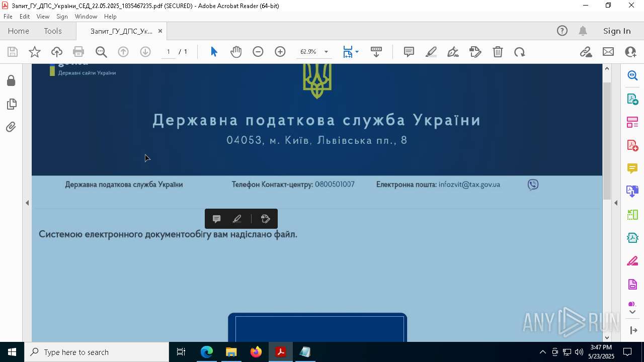644x362 pixels.
Task: Click the scrolling mode toolbar icon
Action: point(376,52)
